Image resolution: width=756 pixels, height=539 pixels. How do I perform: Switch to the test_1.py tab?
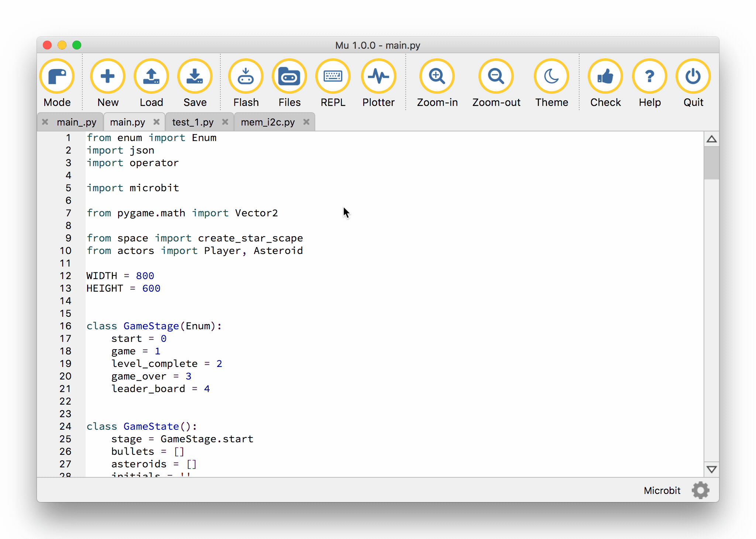tap(193, 122)
